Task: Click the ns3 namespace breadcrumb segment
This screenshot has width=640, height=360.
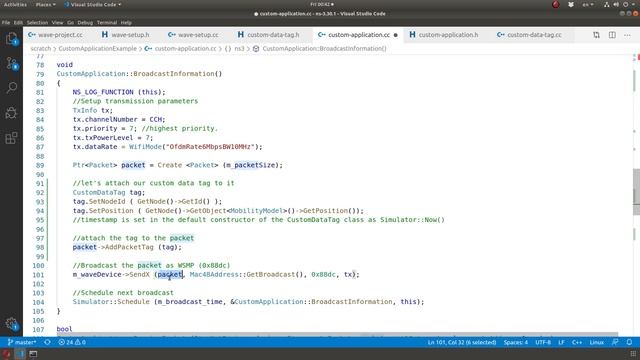Action: click(239, 49)
